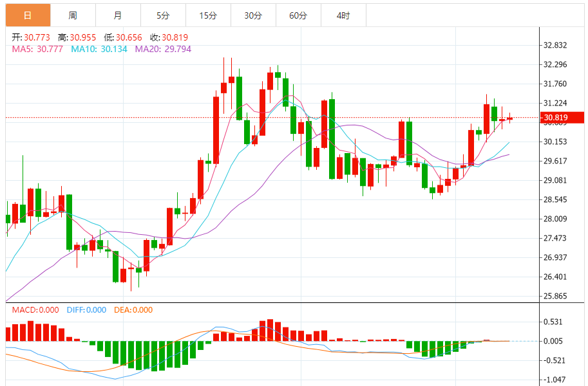Click the low price value 30.656
This screenshot has width=588, height=386.
[129, 37]
